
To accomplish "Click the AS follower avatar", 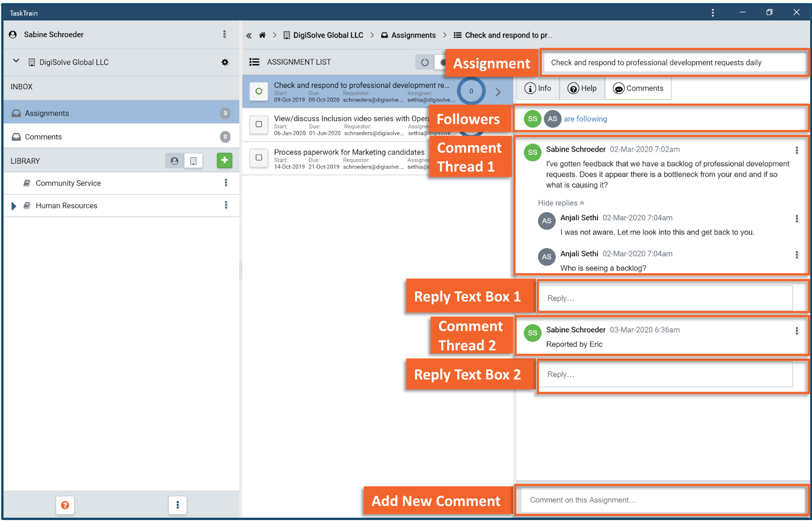I will [552, 119].
